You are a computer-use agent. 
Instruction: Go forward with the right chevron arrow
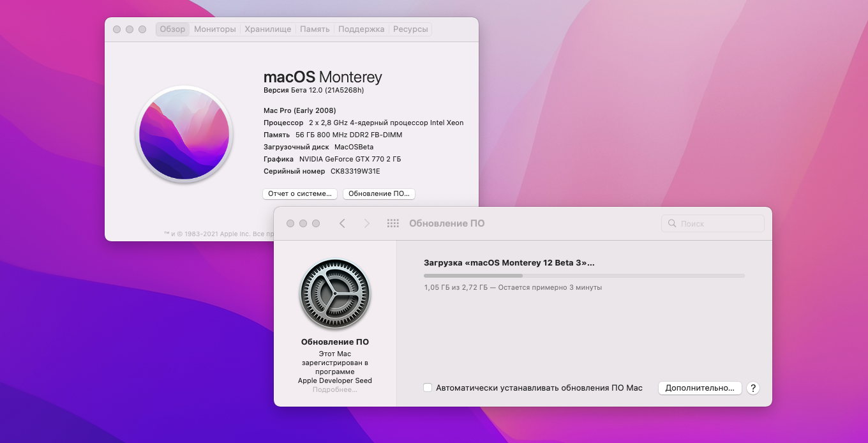coord(366,223)
